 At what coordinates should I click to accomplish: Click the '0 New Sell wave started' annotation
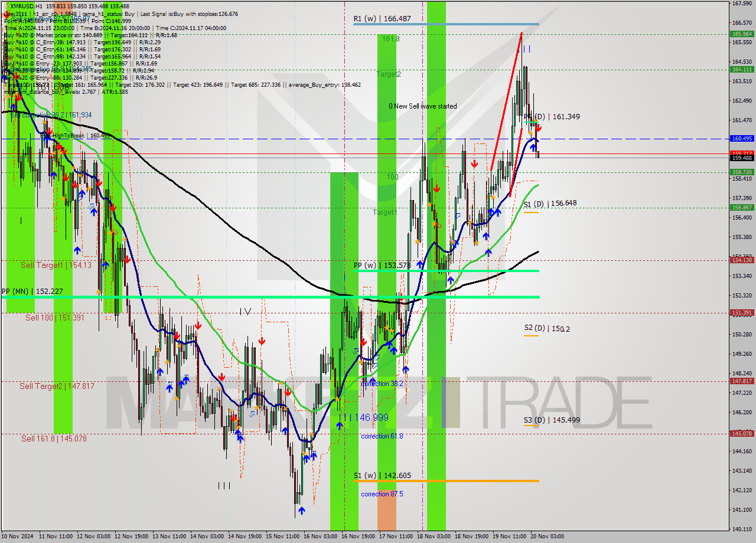click(x=422, y=106)
